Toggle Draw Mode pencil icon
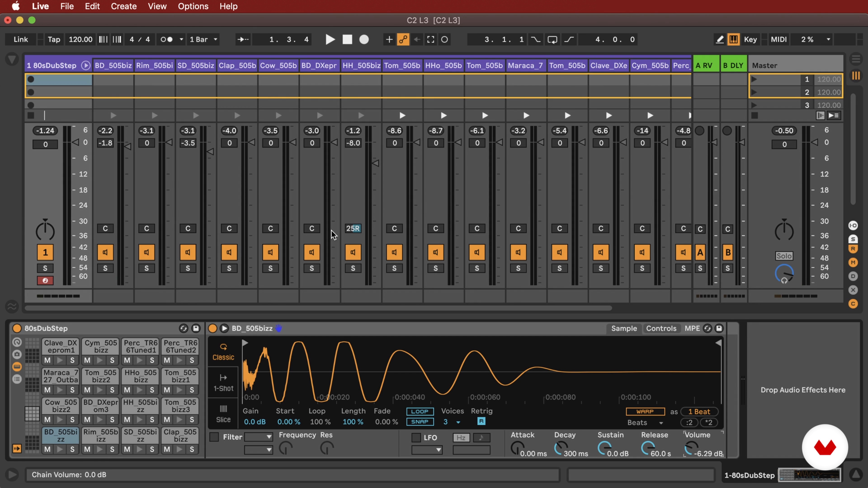This screenshot has width=868, height=488. tap(719, 39)
